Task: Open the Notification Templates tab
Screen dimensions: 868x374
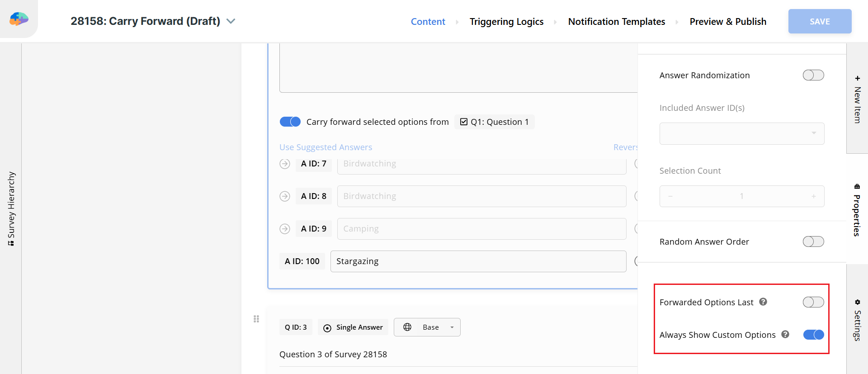Action: [616, 22]
